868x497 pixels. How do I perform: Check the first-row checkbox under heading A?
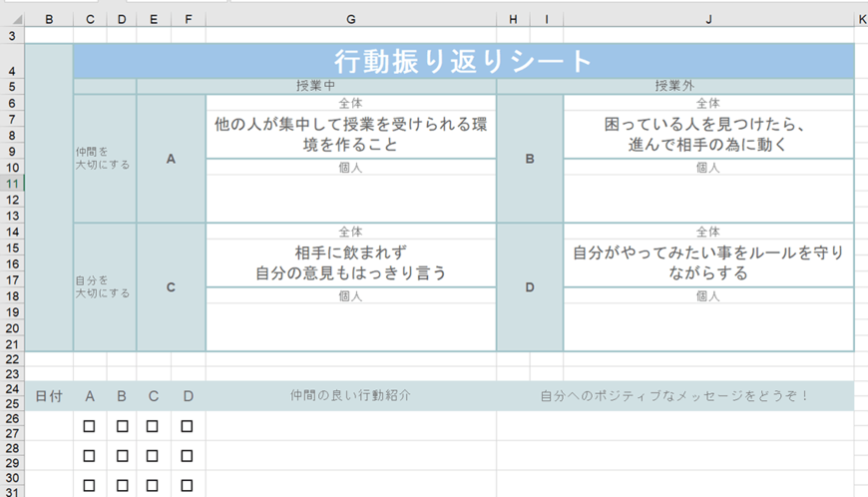90,426
